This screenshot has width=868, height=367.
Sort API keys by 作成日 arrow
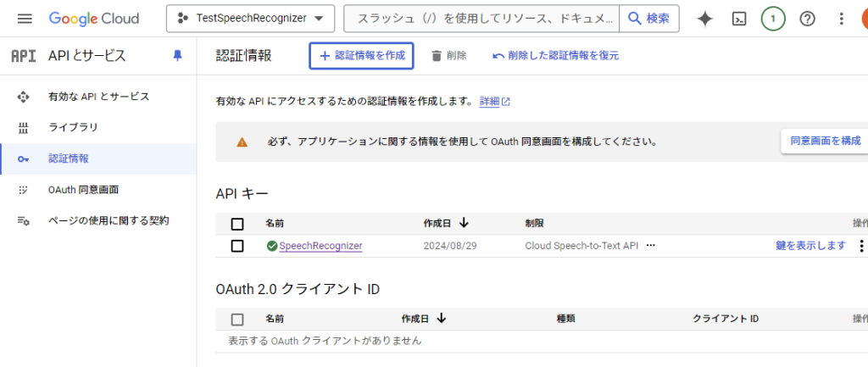(x=464, y=223)
